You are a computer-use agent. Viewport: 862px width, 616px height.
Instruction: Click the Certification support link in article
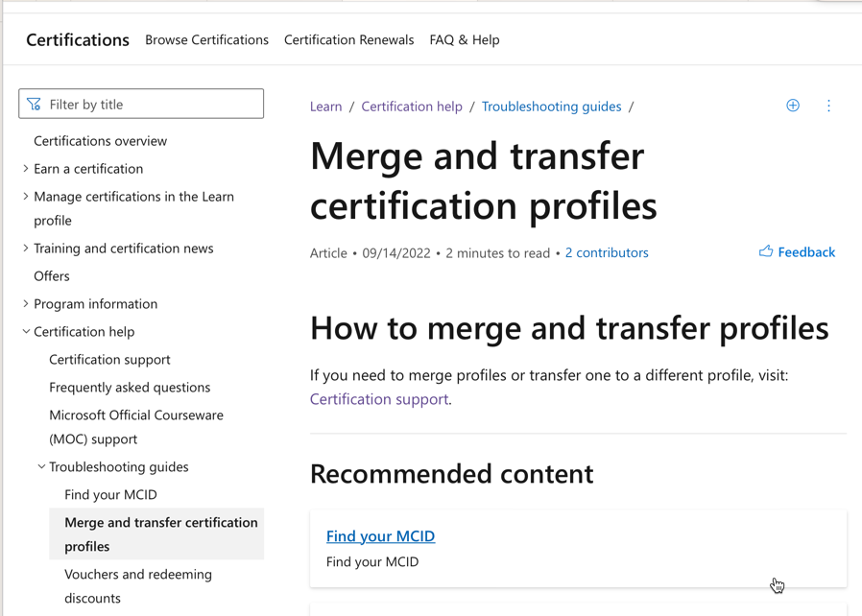(x=379, y=399)
